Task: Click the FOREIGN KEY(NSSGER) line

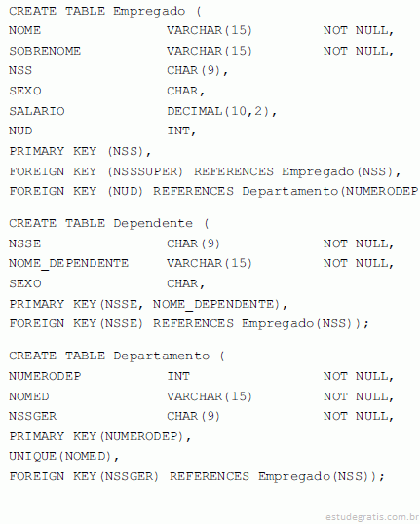Action: [197, 476]
